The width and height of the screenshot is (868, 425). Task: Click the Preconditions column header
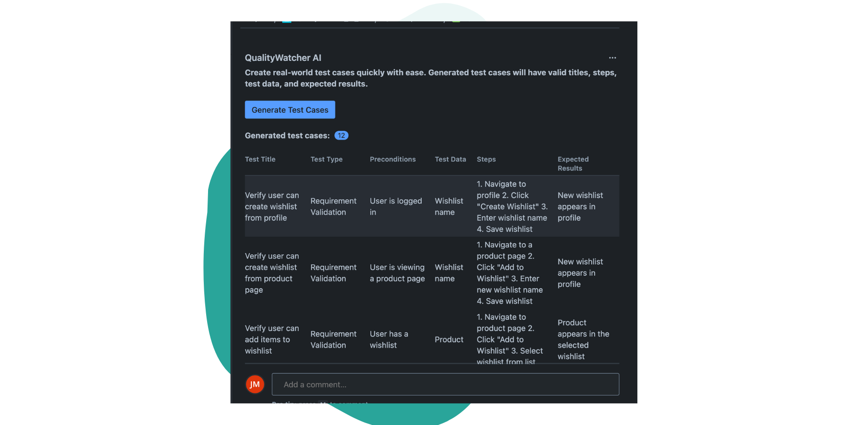tap(392, 159)
